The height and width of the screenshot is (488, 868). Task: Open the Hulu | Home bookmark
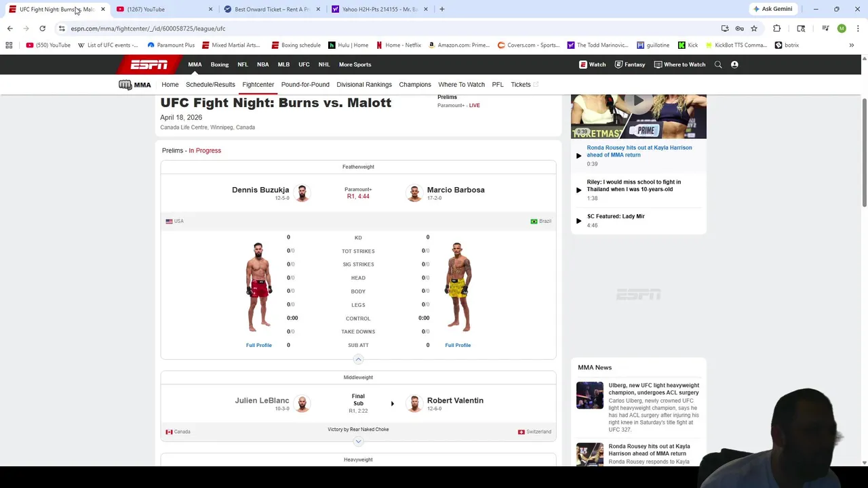349,45
